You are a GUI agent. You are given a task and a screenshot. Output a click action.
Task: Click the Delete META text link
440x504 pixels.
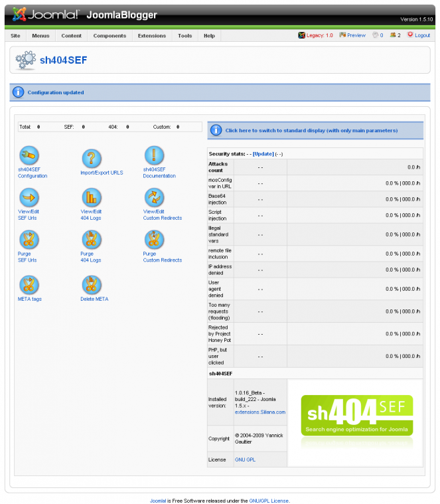click(x=94, y=299)
